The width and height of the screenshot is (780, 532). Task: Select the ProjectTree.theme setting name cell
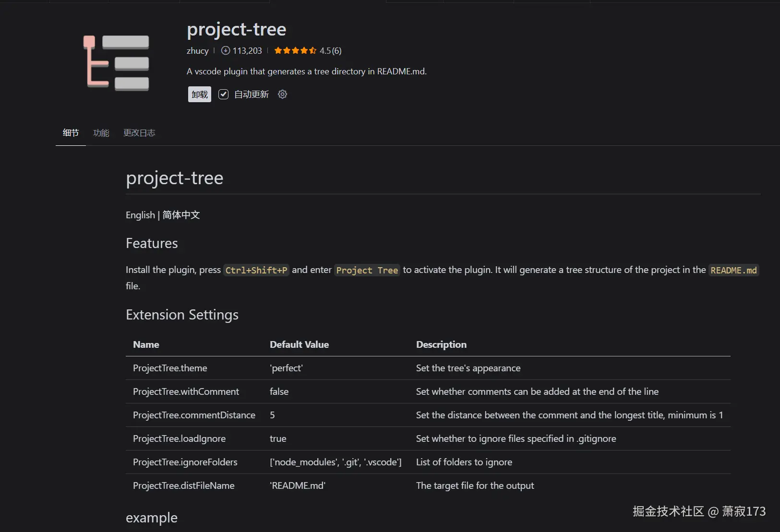click(170, 368)
